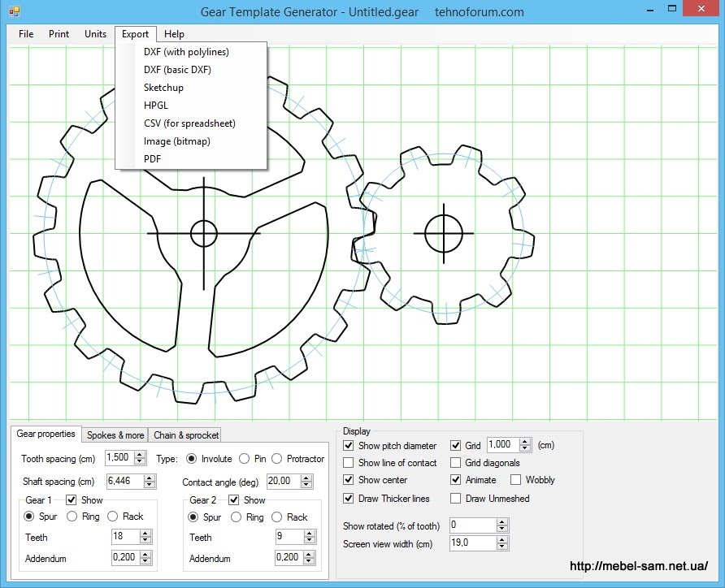725x588 pixels.
Task: Open the Units menu
Action: tap(95, 34)
